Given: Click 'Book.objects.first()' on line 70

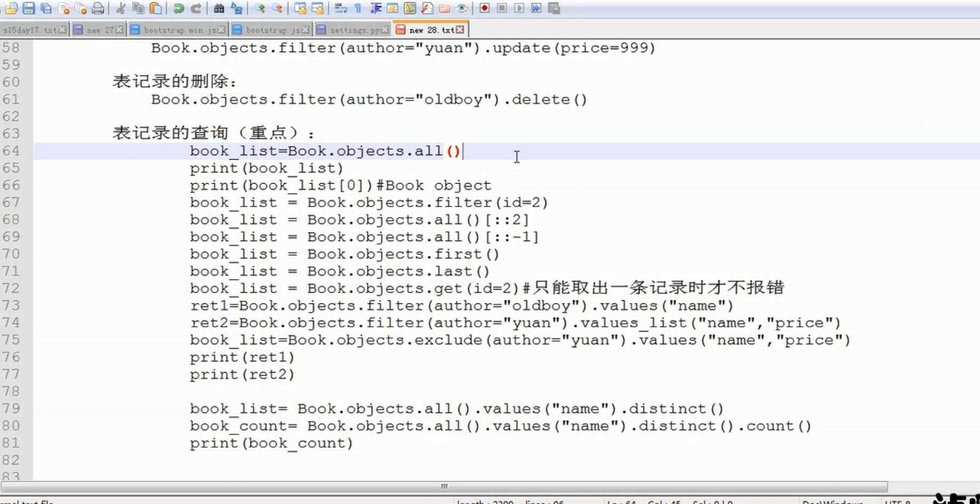Looking at the screenshot, I should click(403, 254).
